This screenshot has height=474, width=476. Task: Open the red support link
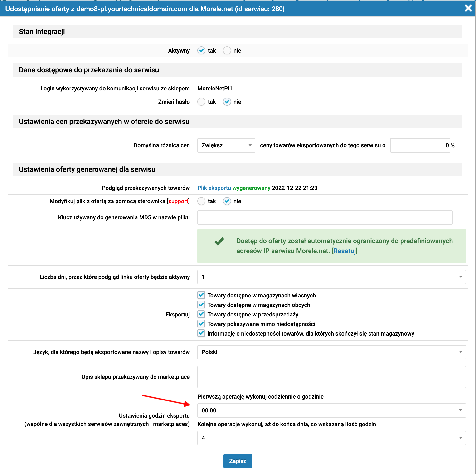[x=178, y=201]
